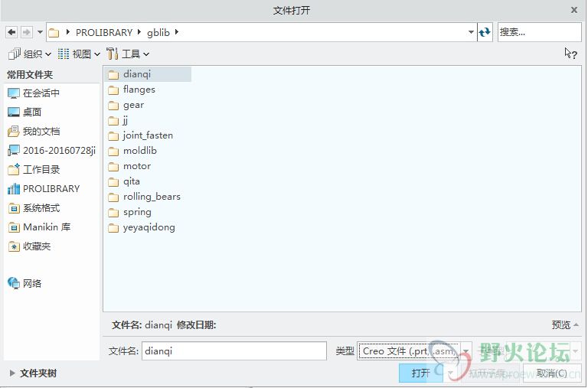Select the flanges folder
The image size is (588, 388).
pyautogui.click(x=131, y=90)
